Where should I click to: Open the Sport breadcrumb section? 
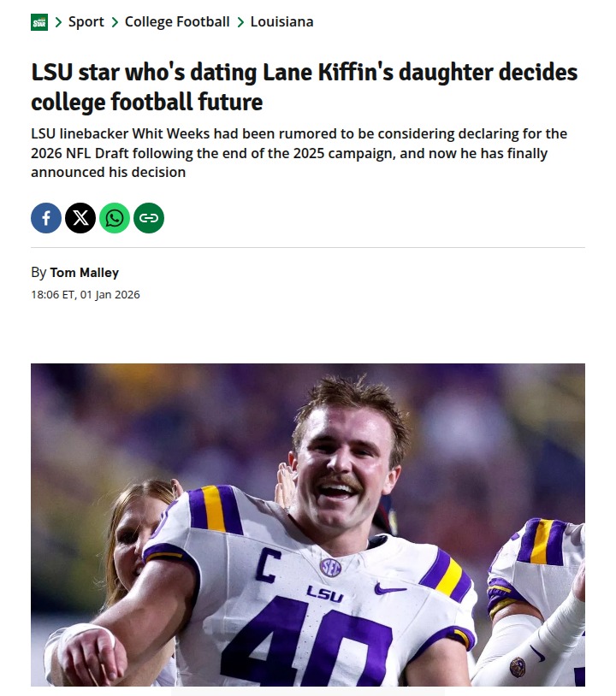pos(86,22)
